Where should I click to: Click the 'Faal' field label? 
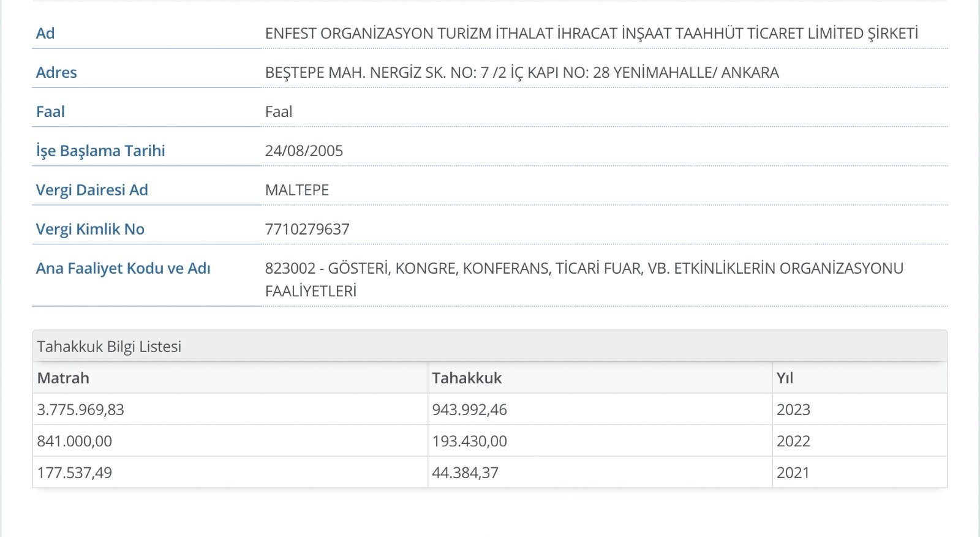[50, 111]
